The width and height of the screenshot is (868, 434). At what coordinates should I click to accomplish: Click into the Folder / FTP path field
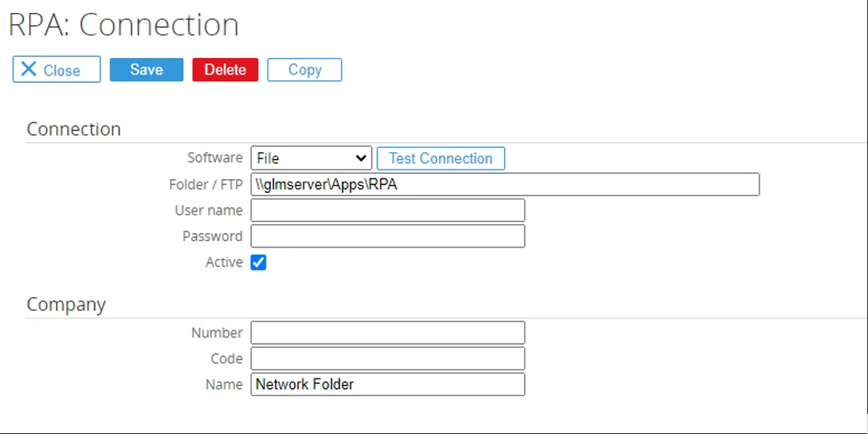click(504, 184)
